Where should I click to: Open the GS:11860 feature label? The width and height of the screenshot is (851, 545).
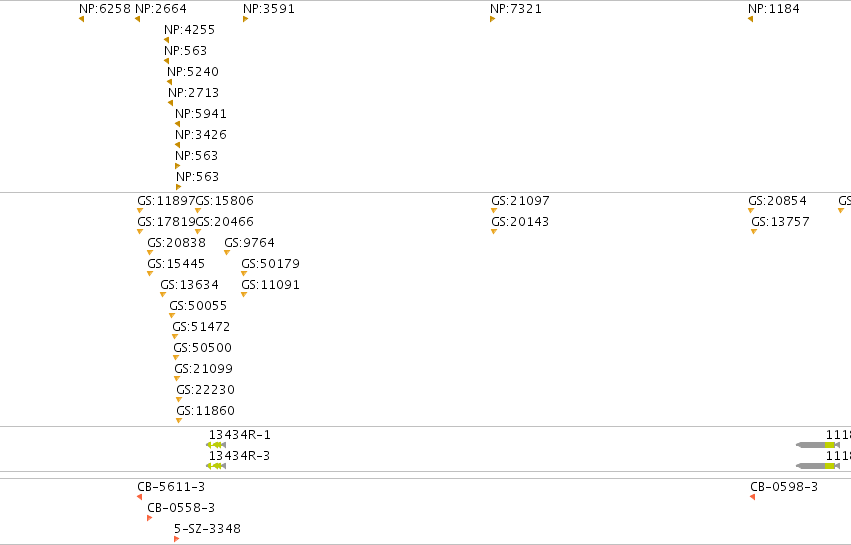coord(206,411)
